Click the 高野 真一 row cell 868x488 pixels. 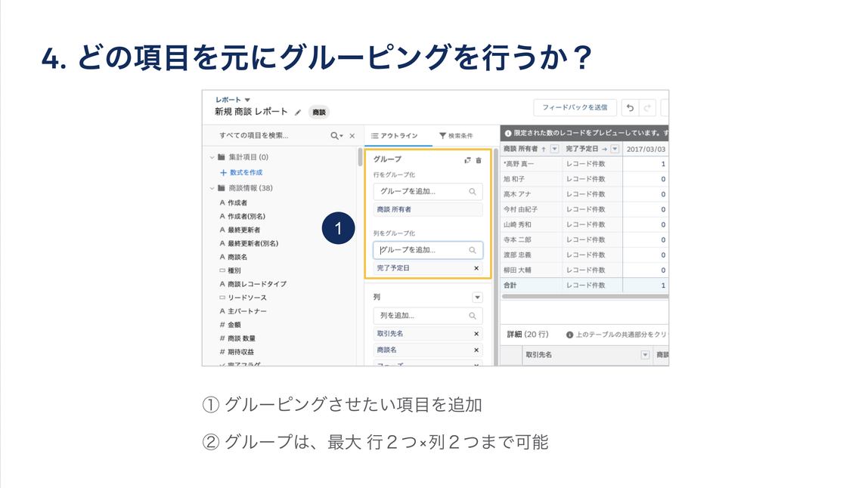click(x=532, y=164)
